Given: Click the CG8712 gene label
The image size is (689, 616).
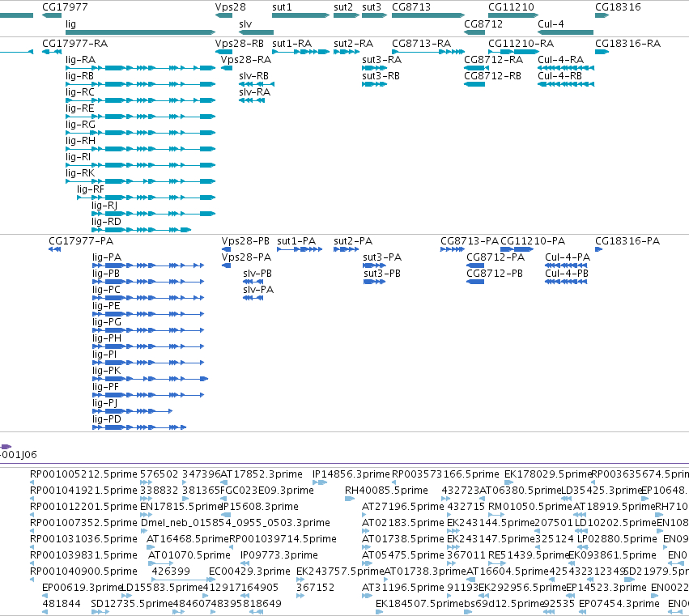Looking at the screenshot, I should pos(483,23).
